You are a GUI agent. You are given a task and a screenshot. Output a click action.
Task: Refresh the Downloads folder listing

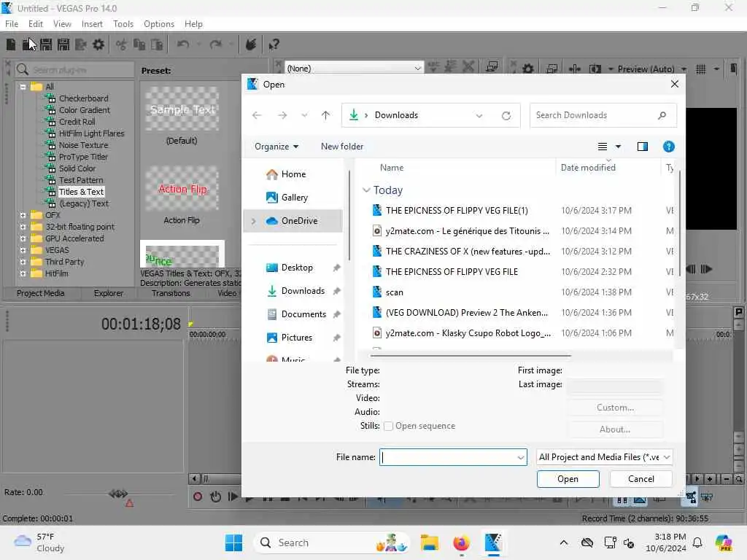click(x=506, y=115)
